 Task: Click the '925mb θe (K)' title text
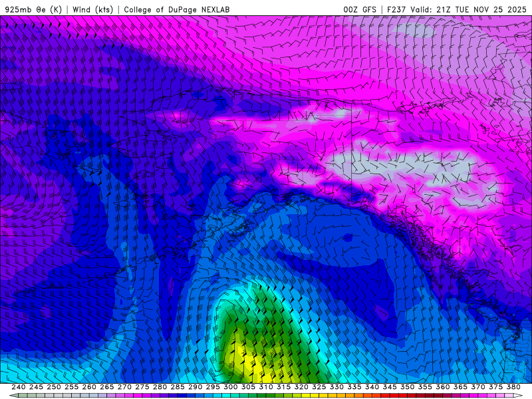(x=33, y=9)
